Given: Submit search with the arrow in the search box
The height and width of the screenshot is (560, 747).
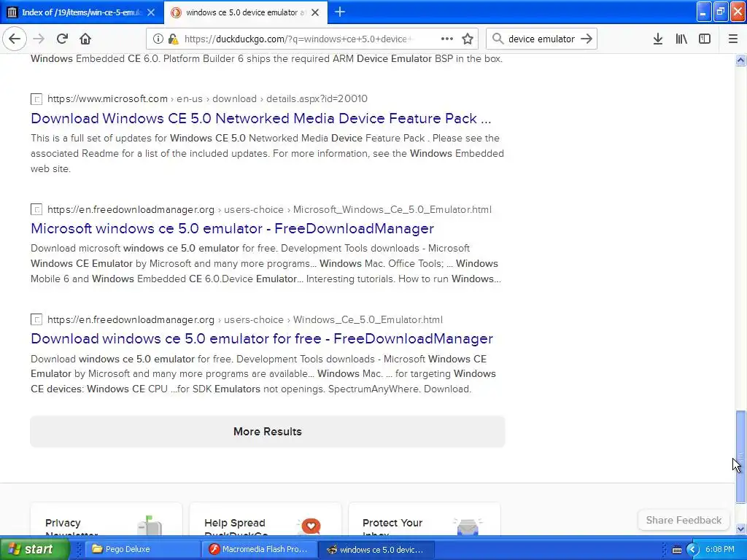Looking at the screenshot, I should tap(587, 39).
